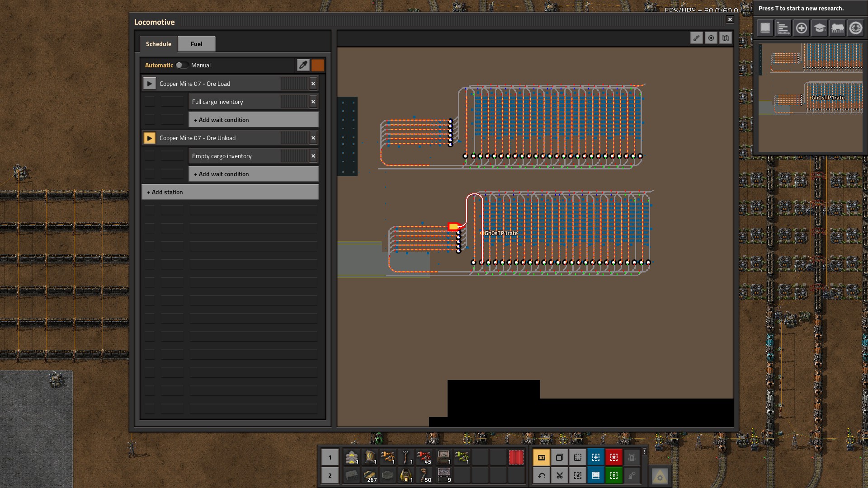Click the Gh0sTP1rate label in train map

[x=501, y=233]
